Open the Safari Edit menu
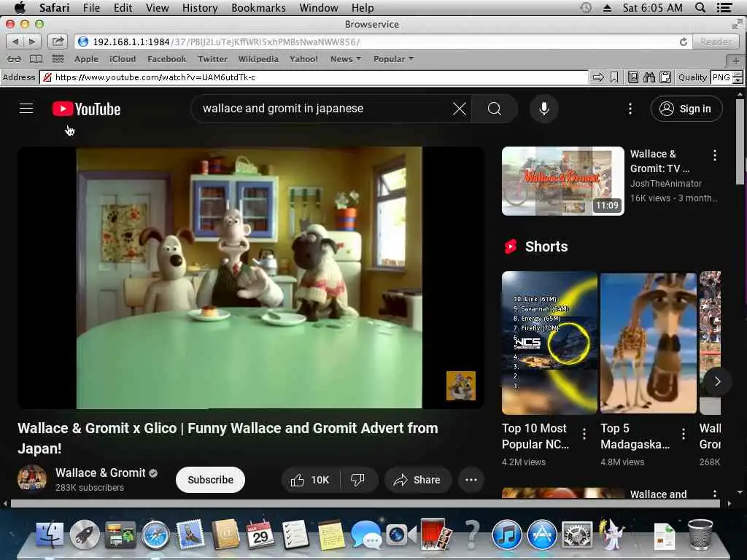The width and height of the screenshot is (747, 560). 123,7
